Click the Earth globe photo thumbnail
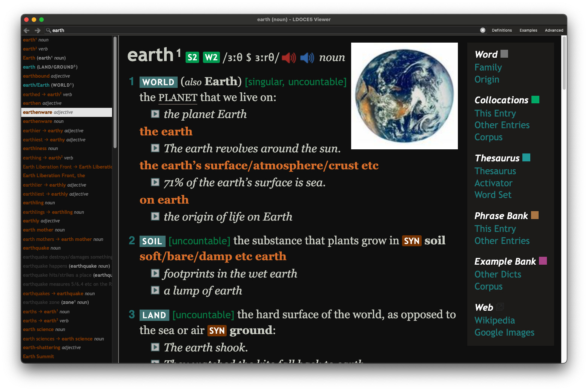Screen dimensions: 588x391 (x=404, y=96)
